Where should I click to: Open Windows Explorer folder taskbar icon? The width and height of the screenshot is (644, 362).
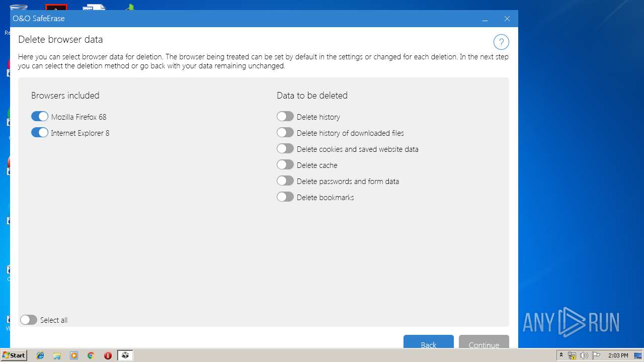click(57, 355)
